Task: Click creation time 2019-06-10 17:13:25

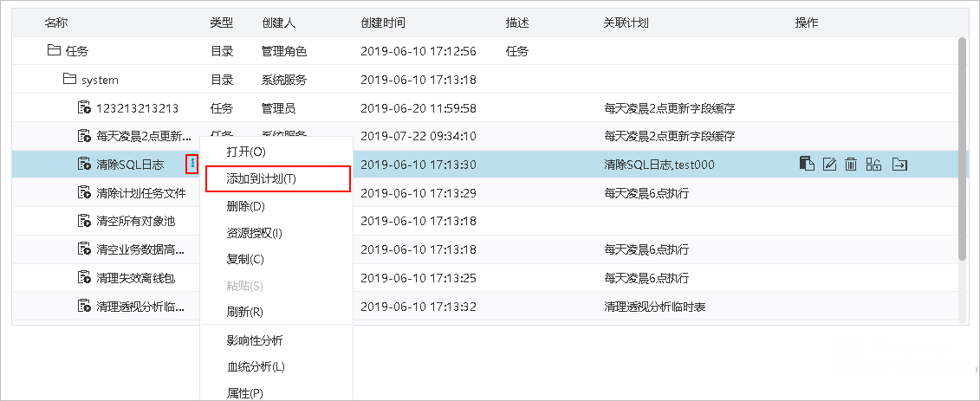Action: pos(419,279)
